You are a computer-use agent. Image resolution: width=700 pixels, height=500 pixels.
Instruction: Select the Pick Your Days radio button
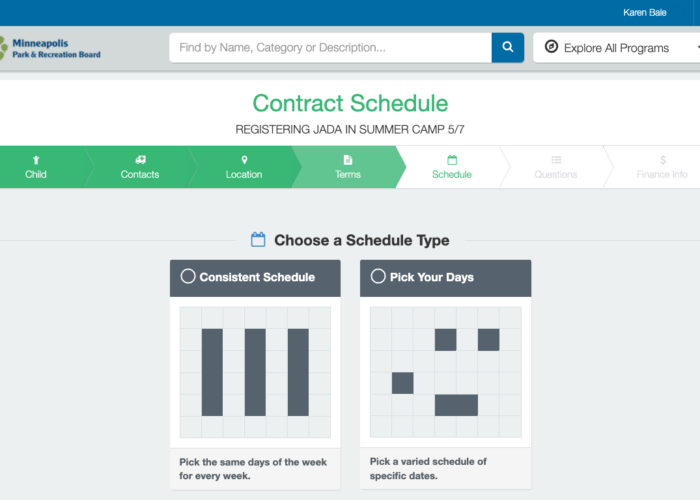click(378, 276)
